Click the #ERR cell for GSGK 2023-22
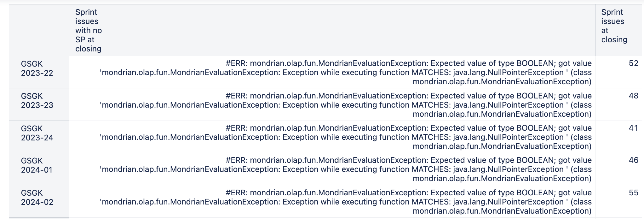Screen dimensions: 644x219 pos(332,72)
